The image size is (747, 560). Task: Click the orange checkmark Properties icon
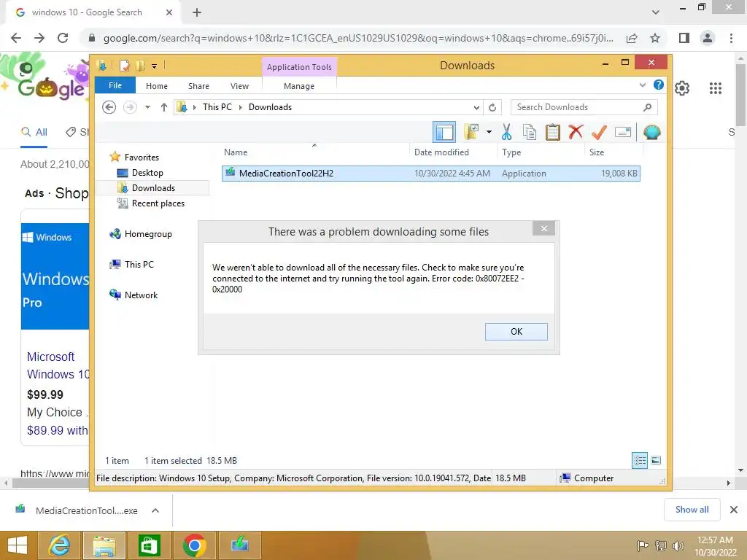pyautogui.click(x=599, y=132)
